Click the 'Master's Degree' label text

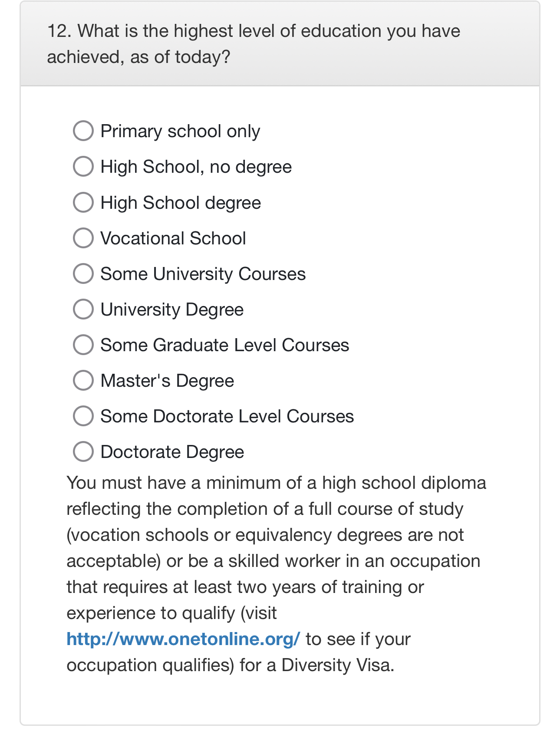coord(167,381)
